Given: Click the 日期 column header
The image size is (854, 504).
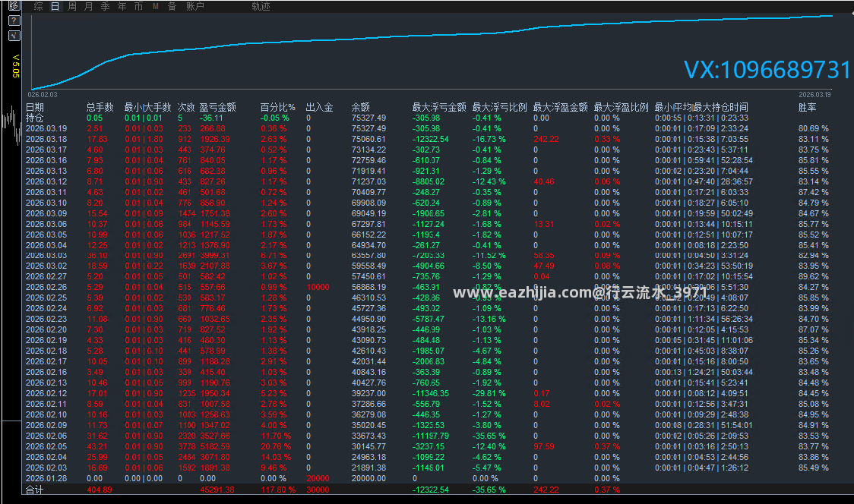Looking at the screenshot, I should tap(35, 107).
